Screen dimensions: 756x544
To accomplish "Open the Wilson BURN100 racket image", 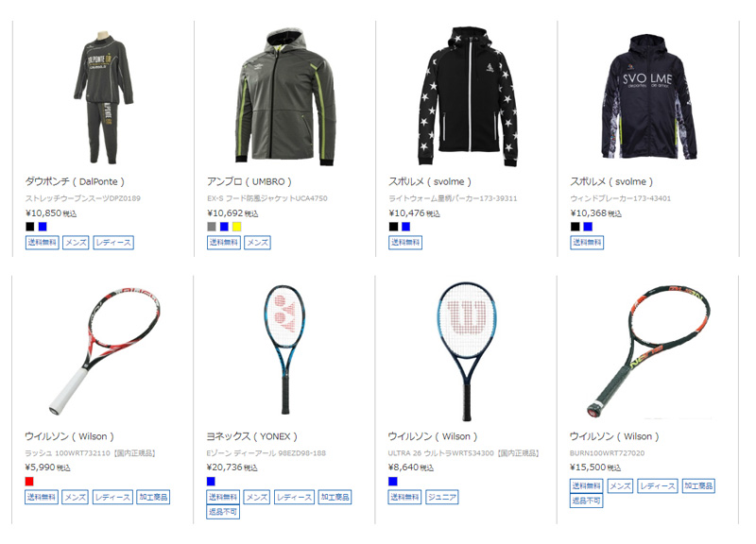I will (648, 350).
